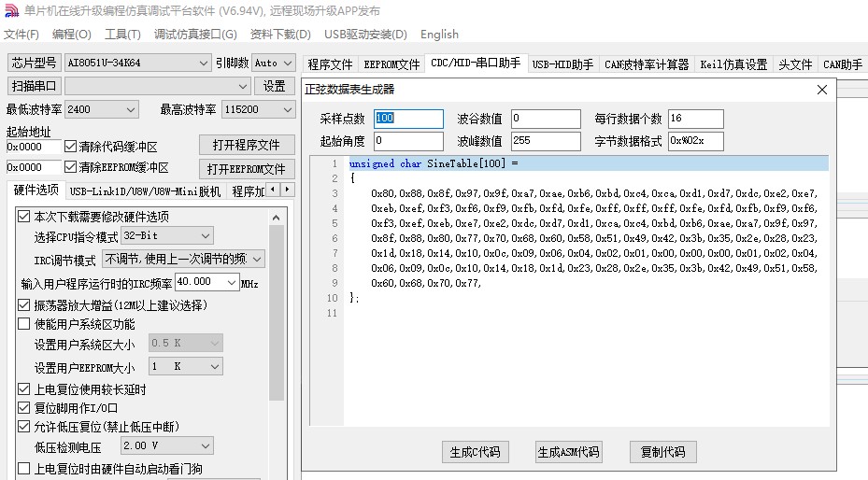Click the 采样点数 input field

[408, 119]
